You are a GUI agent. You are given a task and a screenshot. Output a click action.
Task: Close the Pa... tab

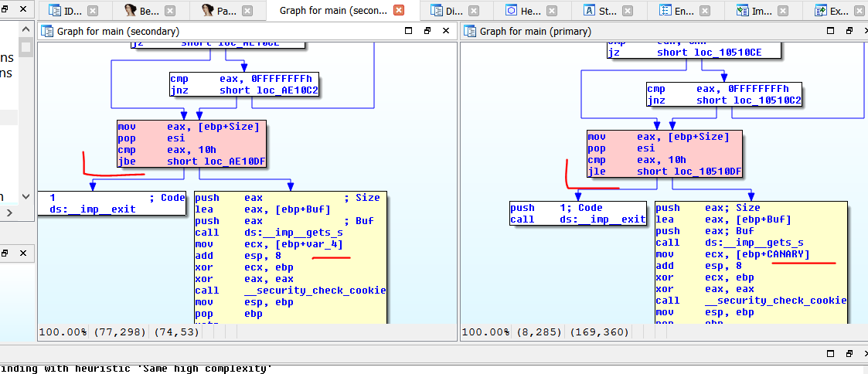pyautogui.click(x=247, y=11)
